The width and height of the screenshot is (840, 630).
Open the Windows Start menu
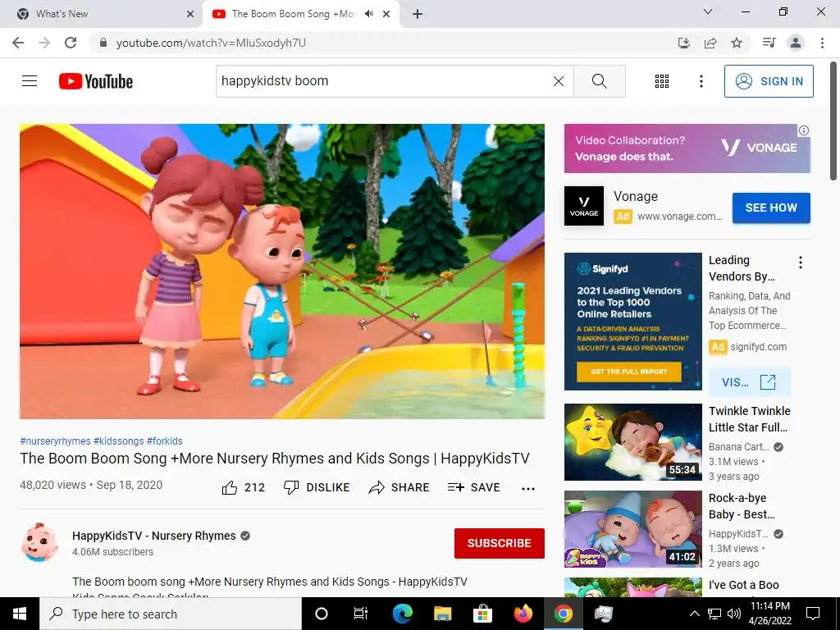click(20, 614)
